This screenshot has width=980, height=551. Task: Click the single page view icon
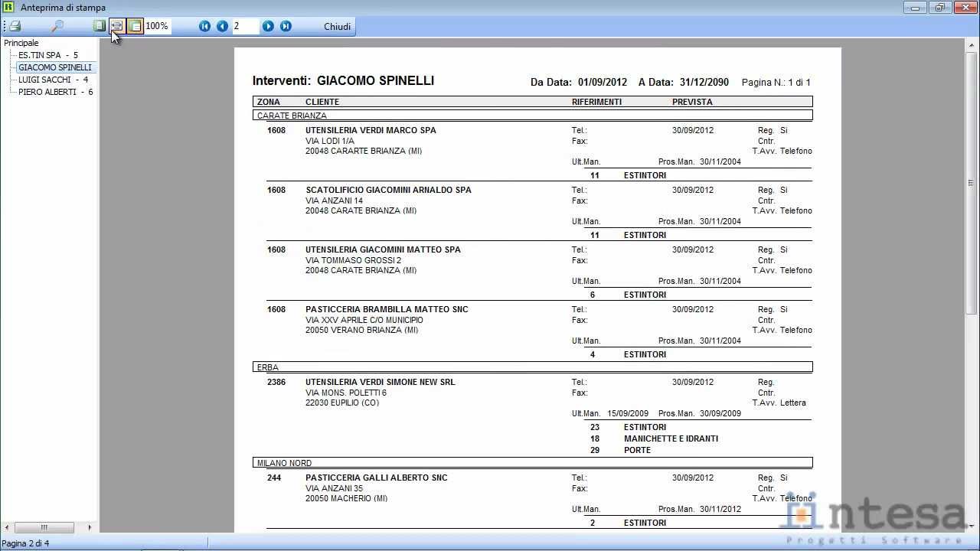click(99, 26)
